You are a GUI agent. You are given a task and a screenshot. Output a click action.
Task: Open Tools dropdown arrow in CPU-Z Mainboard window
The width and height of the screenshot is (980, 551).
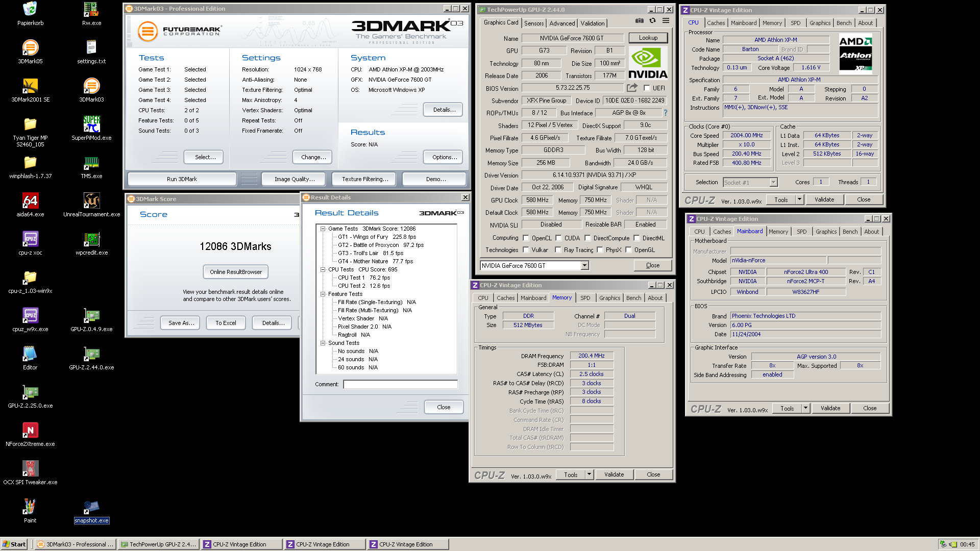point(805,409)
